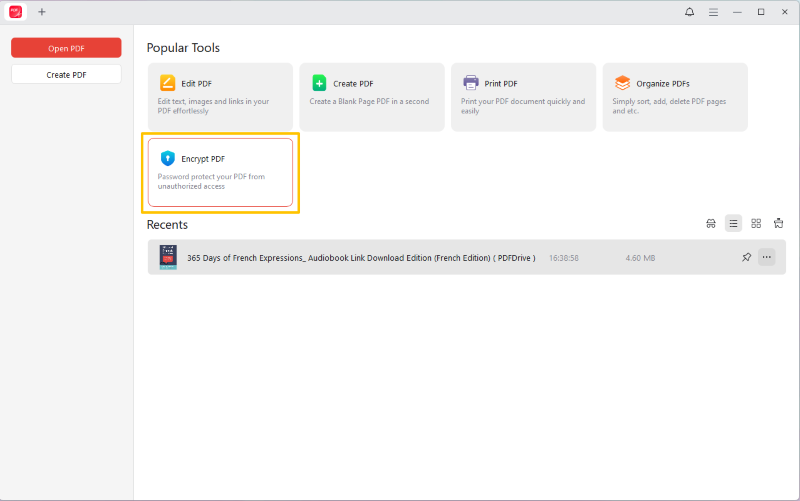Viewport: 800px width, 501px height.
Task: Maximize the application window
Action: (x=761, y=12)
